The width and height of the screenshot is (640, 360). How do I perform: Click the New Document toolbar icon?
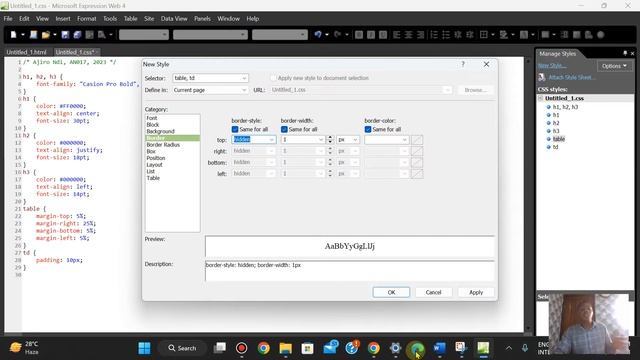[13, 35]
